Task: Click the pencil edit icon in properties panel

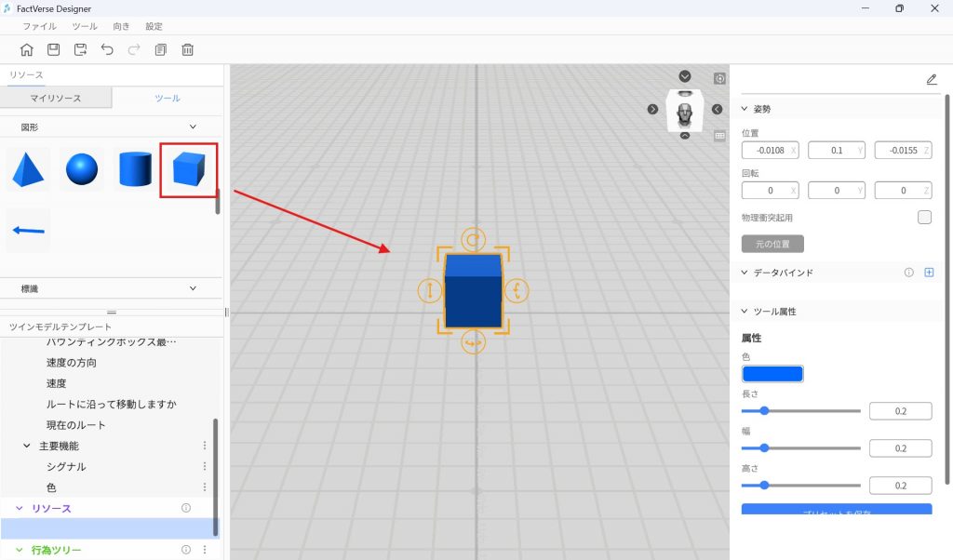Action: [932, 80]
